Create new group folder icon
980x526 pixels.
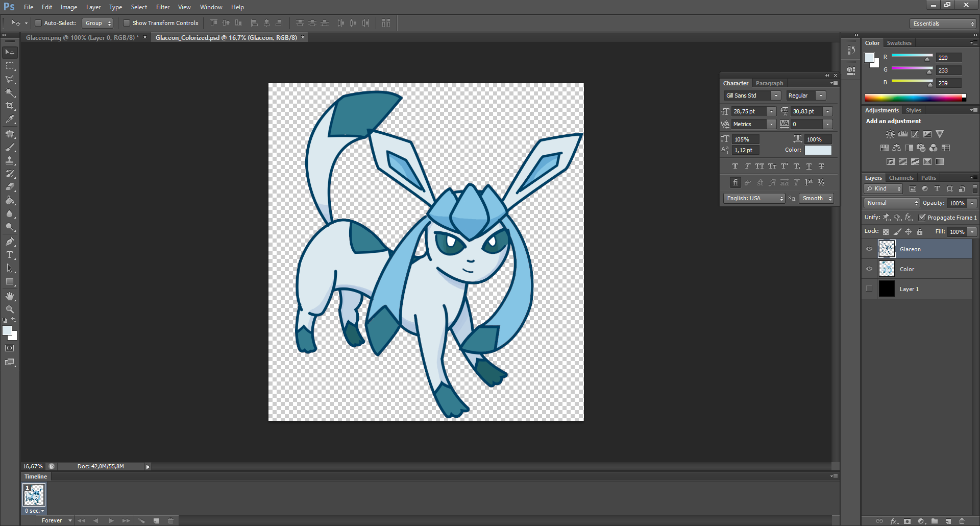(x=935, y=521)
